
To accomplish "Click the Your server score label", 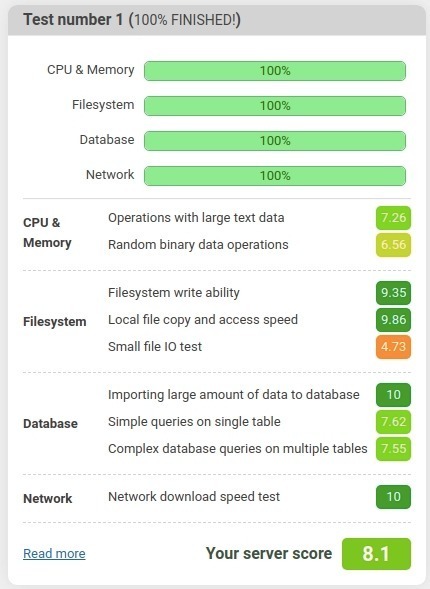I will pyautogui.click(x=269, y=554).
